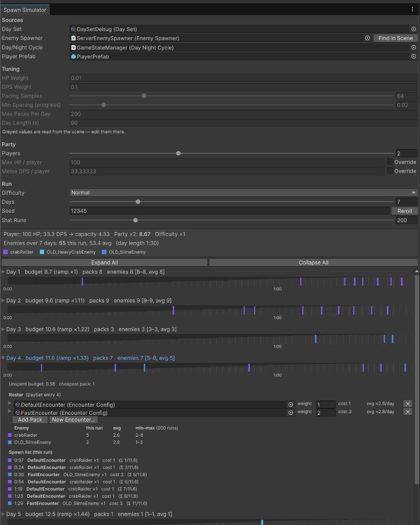Click the 0:54 DefaultEncounter spawn list entry
Viewport: 420px width, 525px height.
pos(73,482)
